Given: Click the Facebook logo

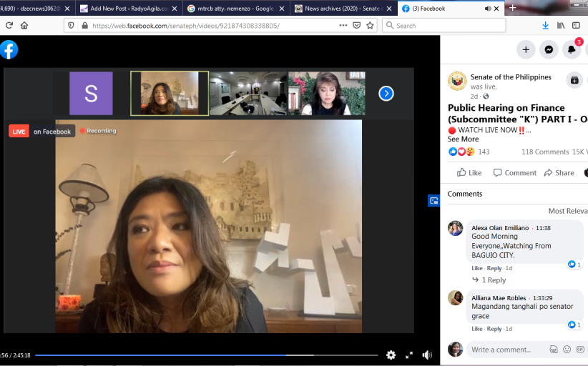Looking at the screenshot, I should point(9,49).
